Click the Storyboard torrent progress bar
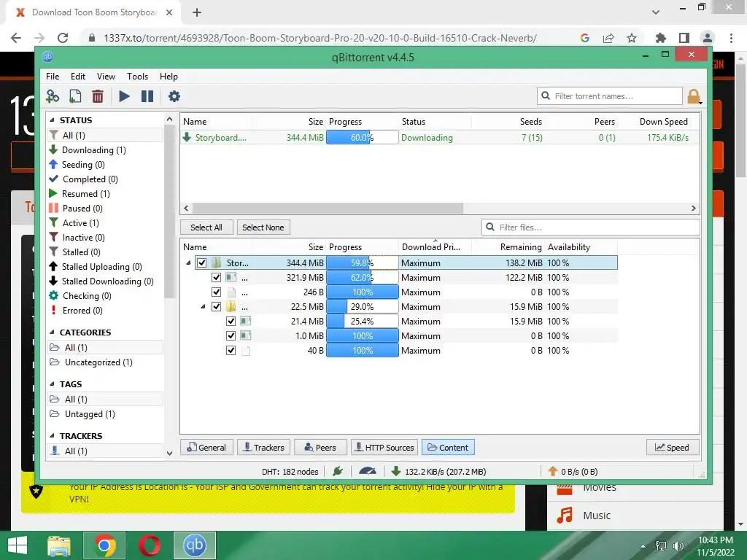 pyautogui.click(x=362, y=138)
